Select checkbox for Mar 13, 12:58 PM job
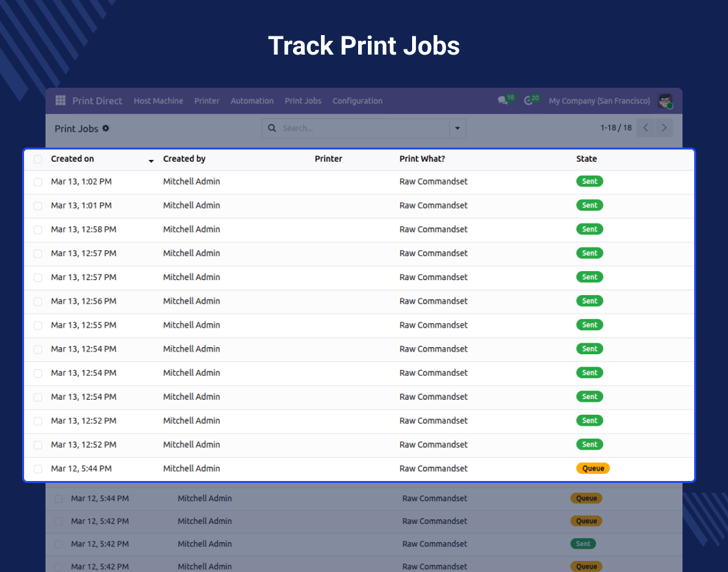The image size is (728, 572). click(x=38, y=229)
